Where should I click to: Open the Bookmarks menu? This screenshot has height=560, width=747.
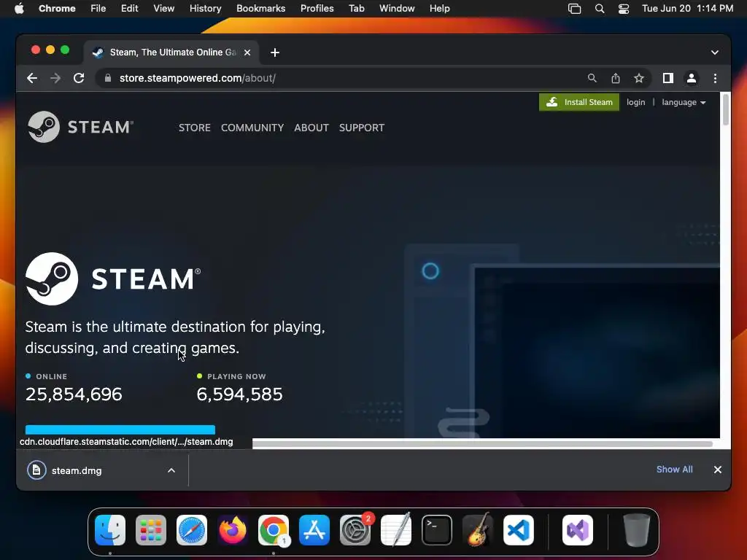[260, 8]
